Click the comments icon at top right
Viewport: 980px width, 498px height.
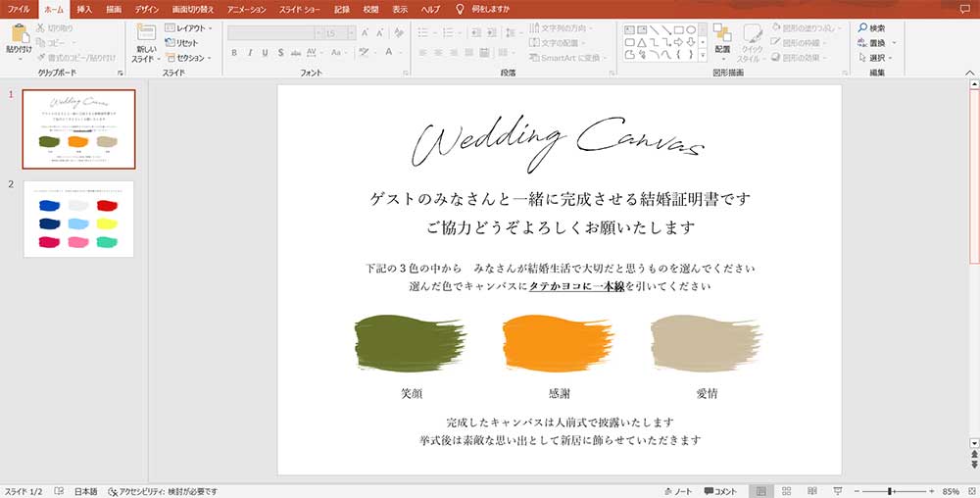(964, 8)
